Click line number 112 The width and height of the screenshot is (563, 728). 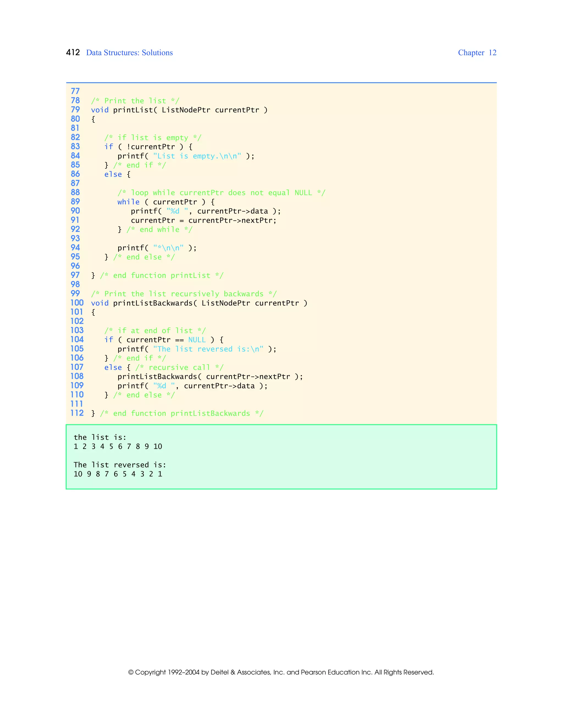click(x=77, y=413)
